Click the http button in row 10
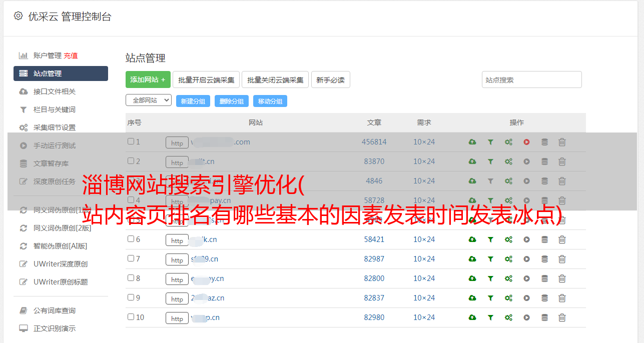Screen dimensions: 644x343 tap(177, 318)
